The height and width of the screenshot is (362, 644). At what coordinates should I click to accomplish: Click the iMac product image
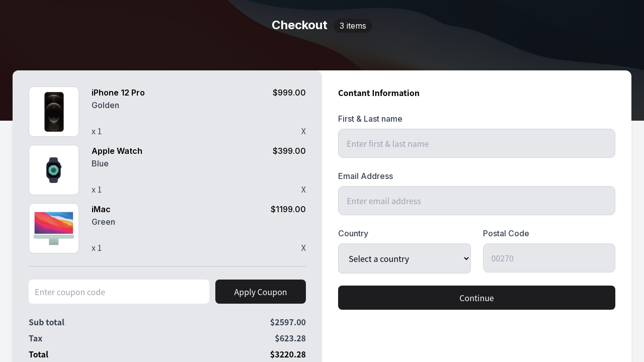[x=54, y=228]
